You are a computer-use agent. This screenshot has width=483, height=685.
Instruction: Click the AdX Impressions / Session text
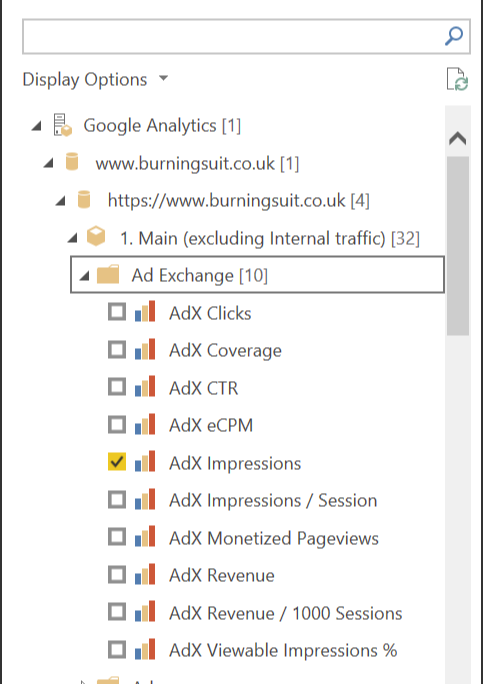coord(273,501)
